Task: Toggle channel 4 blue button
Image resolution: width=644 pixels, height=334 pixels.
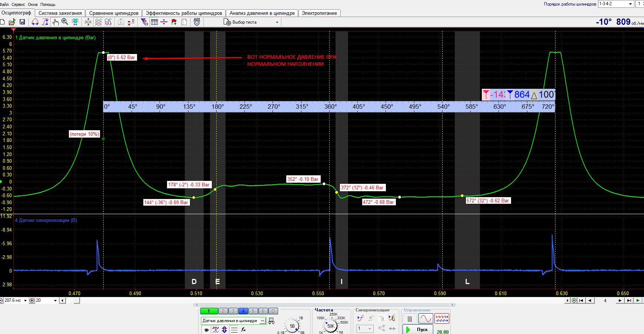Action: tap(243, 311)
